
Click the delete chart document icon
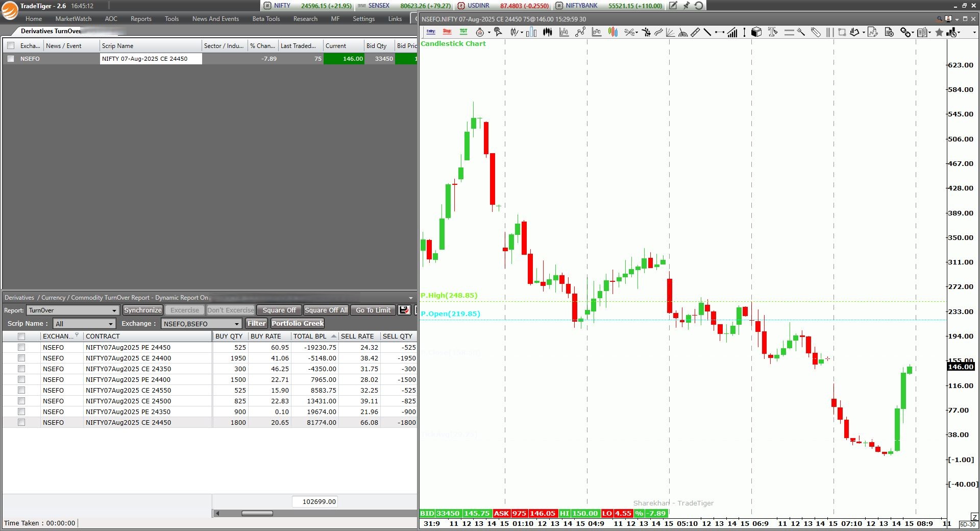point(889,32)
